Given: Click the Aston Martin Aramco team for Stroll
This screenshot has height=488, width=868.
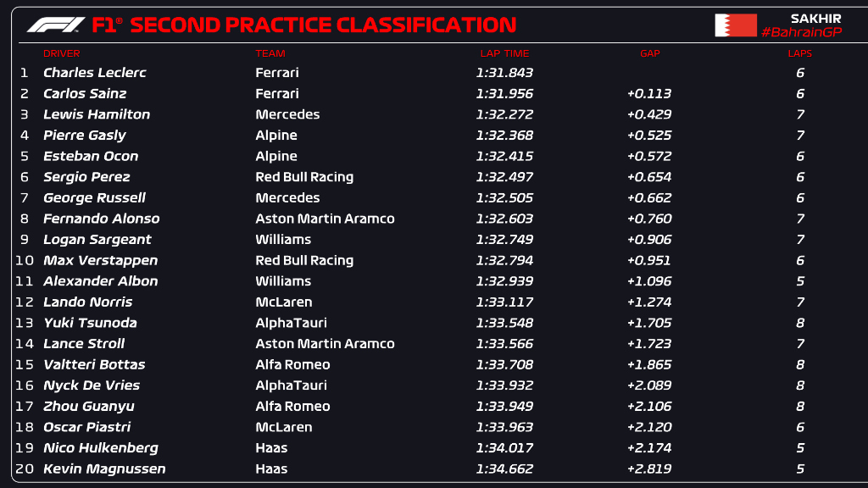Looking at the screenshot, I should (x=325, y=344).
